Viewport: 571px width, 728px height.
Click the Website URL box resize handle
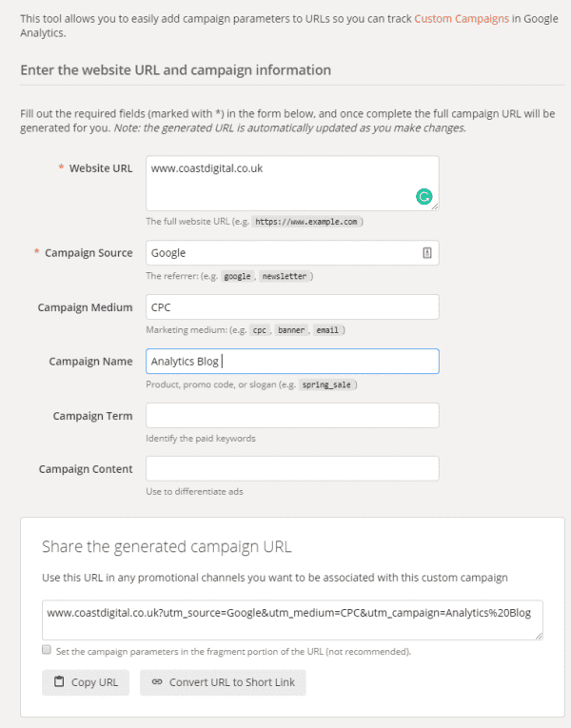pyautogui.click(x=435, y=206)
